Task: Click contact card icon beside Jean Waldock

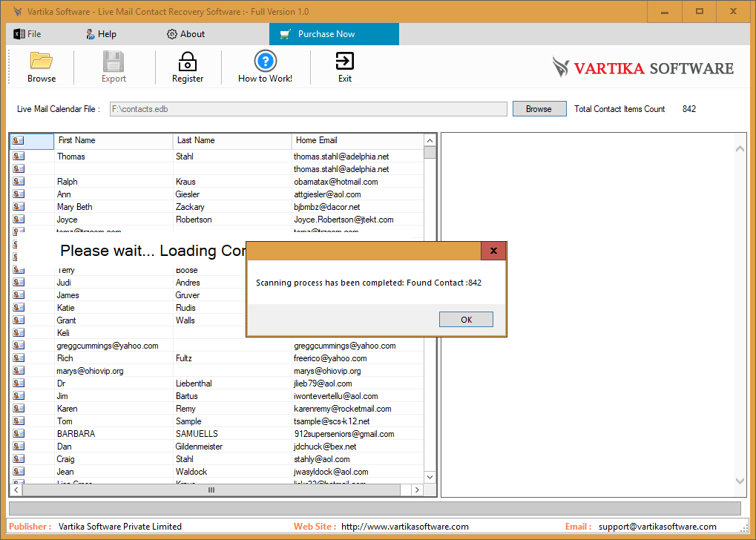Action: point(19,471)
